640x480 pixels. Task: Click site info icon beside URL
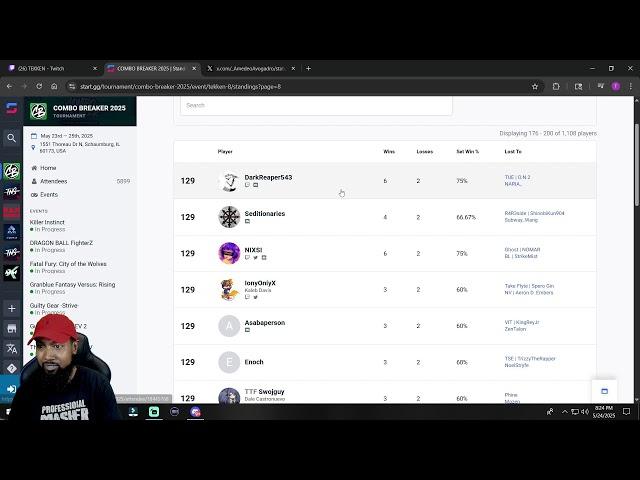pyautogui.click(x=72, y=87)
